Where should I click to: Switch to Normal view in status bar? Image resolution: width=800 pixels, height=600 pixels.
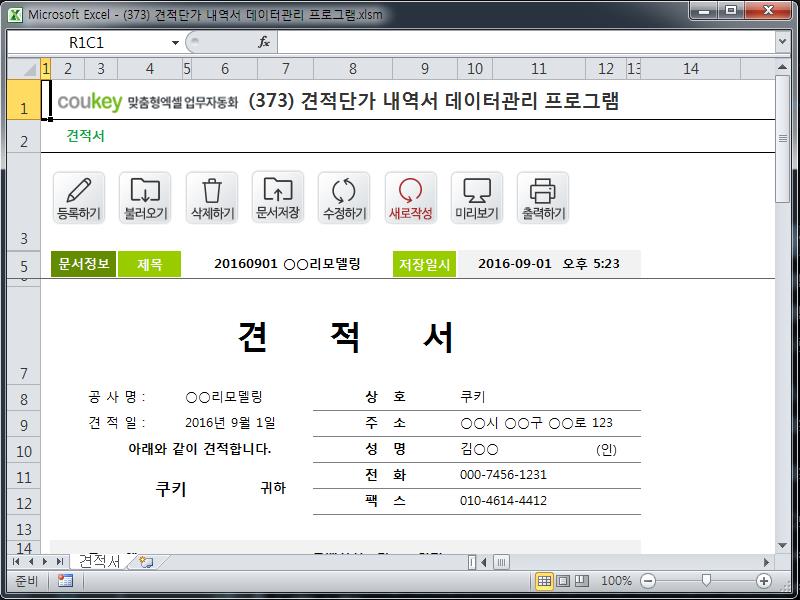[x=544, y=581]
